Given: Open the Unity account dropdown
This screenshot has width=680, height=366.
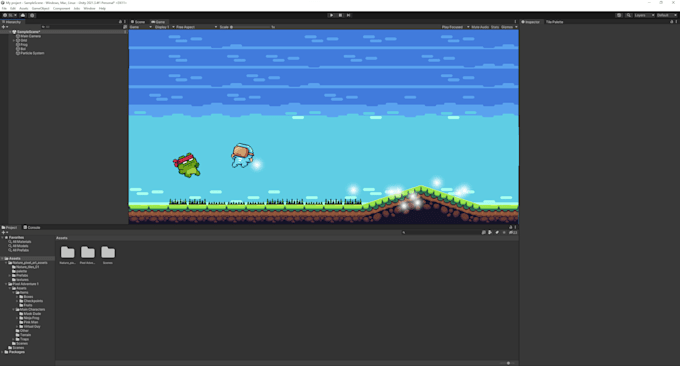Looking at the screenshot, I should point(10,15).
